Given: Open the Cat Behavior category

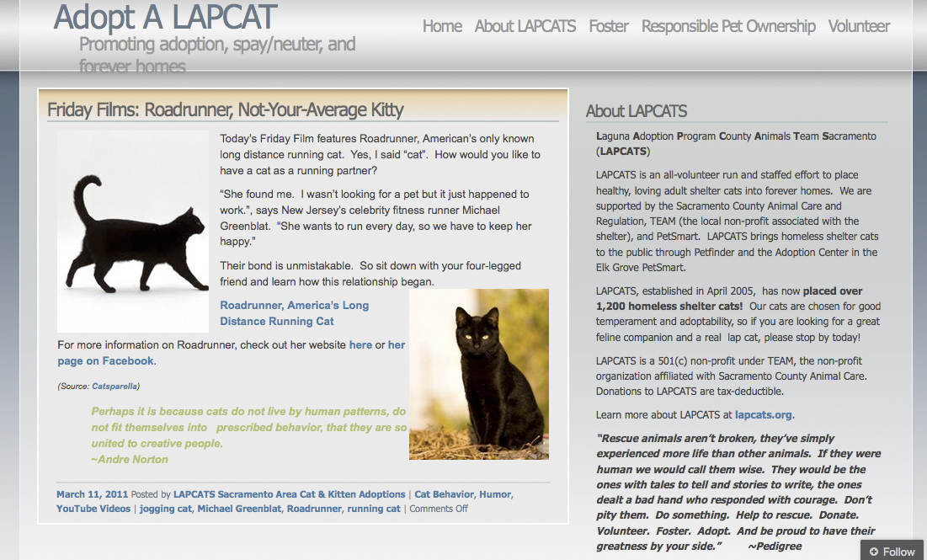Looking at the screenshot, I should (x=444, y=494).
